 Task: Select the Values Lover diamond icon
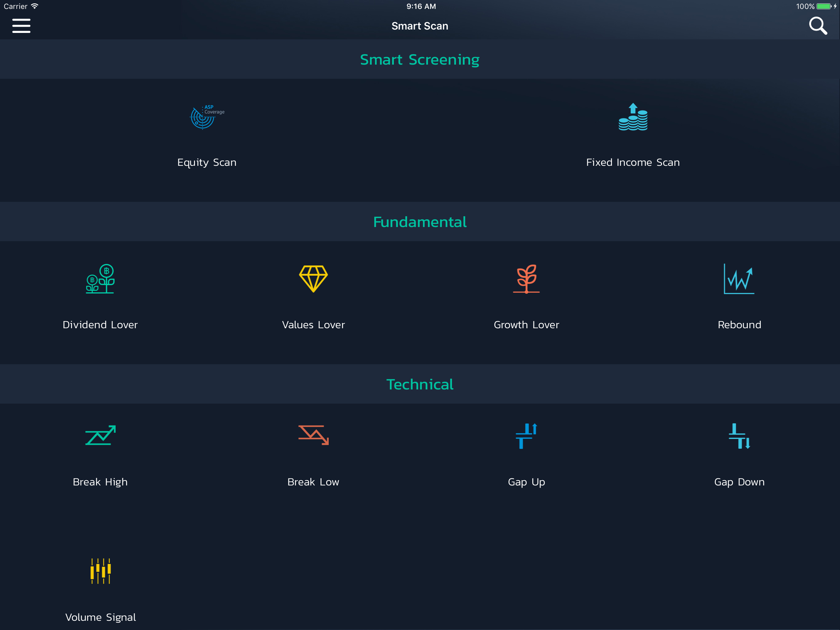[x=313, y=279]
